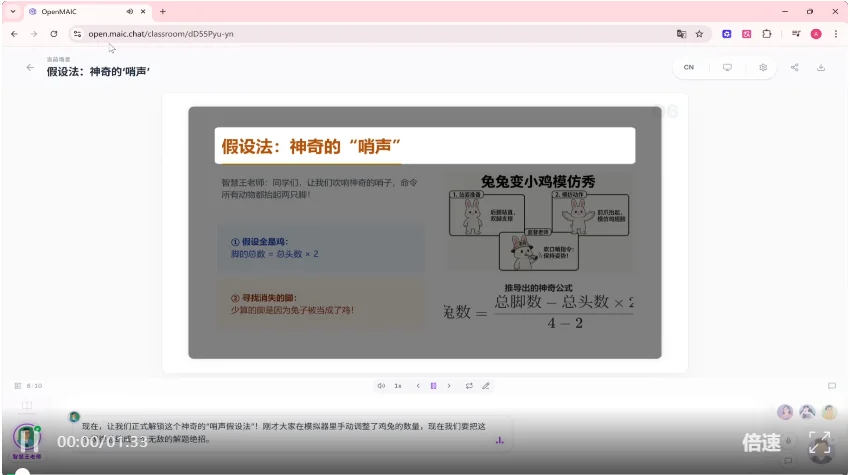Image resolution: width=850 pixels, height=475 pixels.
Task: Toggle the loop playback icon
Action: click(469, 386)
